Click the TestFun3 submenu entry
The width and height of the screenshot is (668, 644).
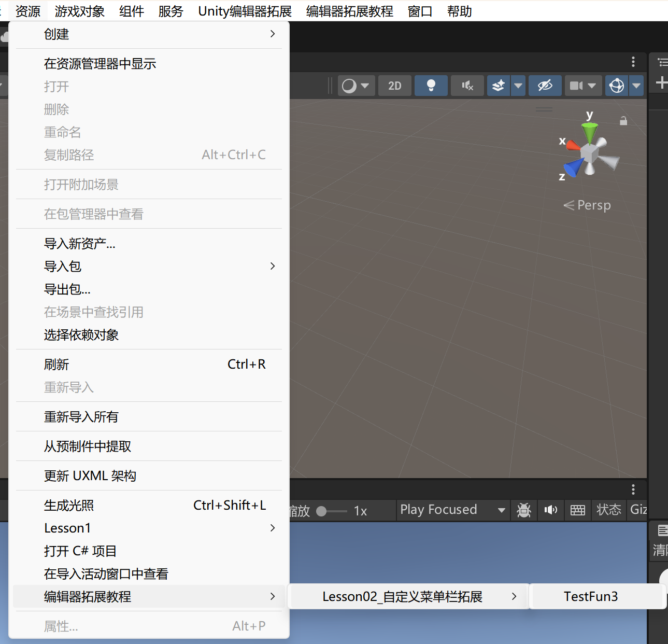click(x=591, y=597)
